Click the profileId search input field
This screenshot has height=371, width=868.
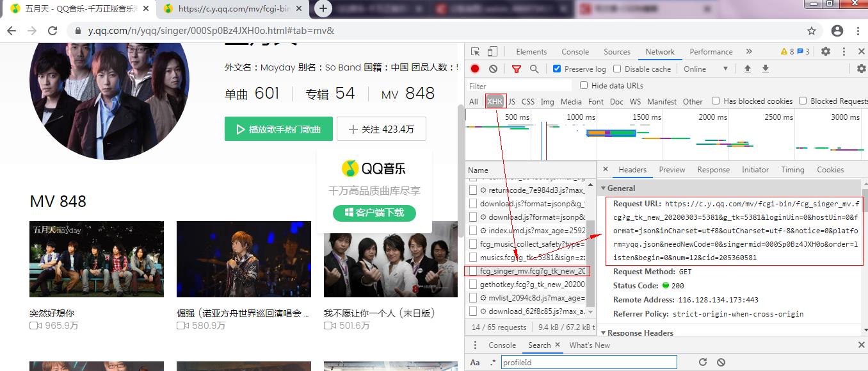click(589, 362)
